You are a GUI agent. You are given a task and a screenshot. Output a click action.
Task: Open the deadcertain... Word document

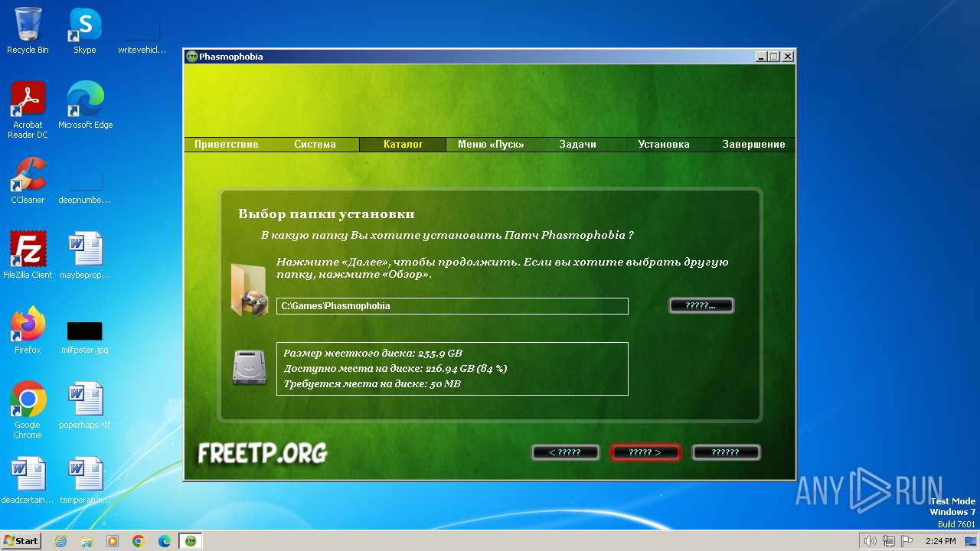coord(28,481)
